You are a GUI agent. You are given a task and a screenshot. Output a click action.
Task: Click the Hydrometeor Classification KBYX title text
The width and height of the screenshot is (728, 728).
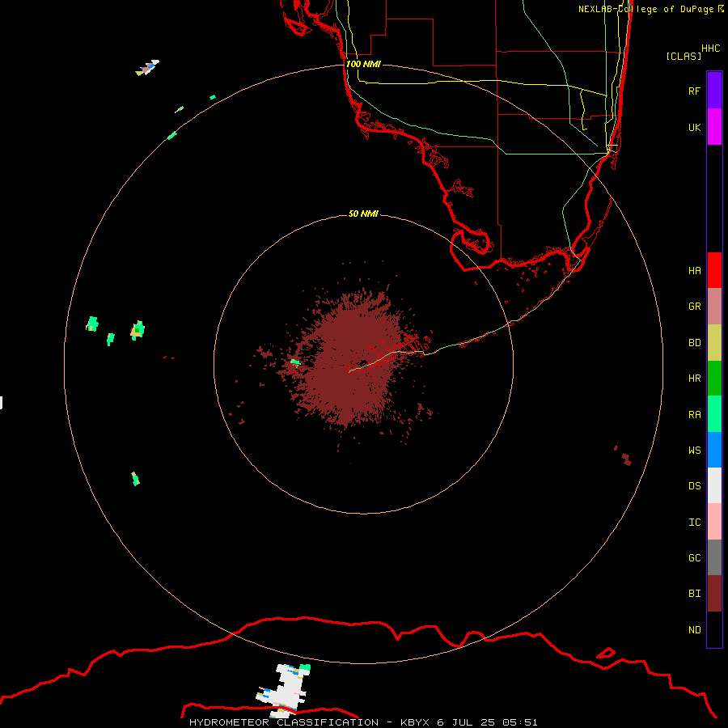point(363,722)
